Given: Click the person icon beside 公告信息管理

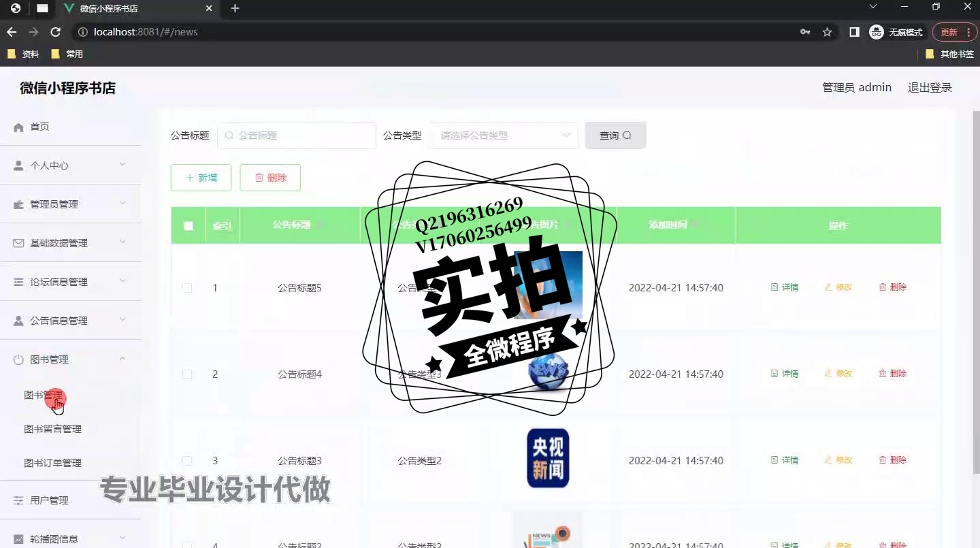Looking at the screenshot, I should click(18, 321).
